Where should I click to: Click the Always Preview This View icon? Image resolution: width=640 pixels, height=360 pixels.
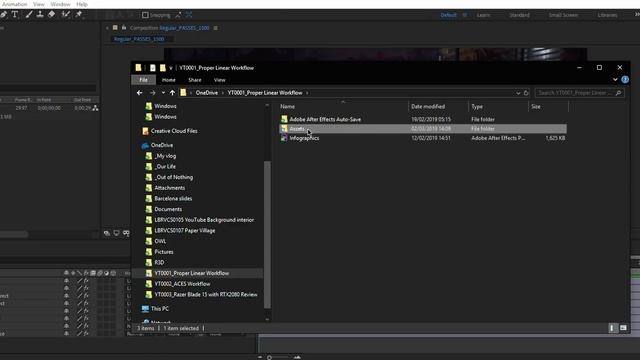point(107,233)
